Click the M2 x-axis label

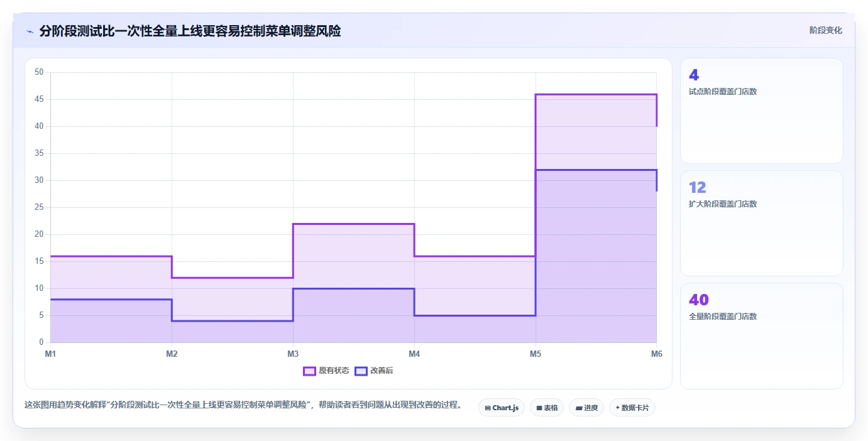[x=172, y=354]
